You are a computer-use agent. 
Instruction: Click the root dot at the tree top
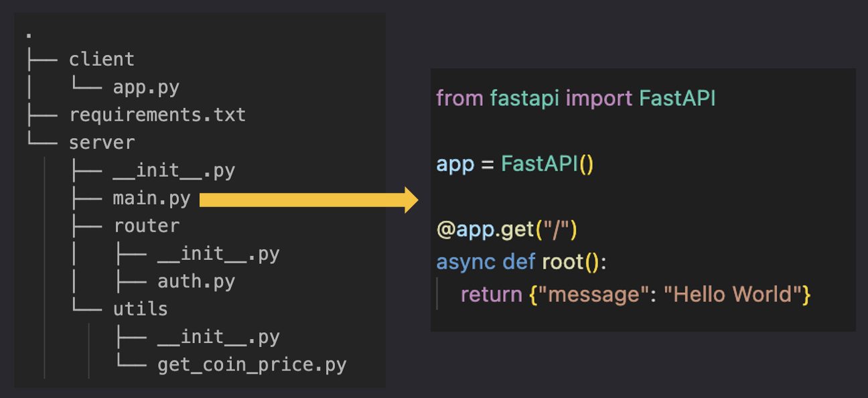(28, 35)
